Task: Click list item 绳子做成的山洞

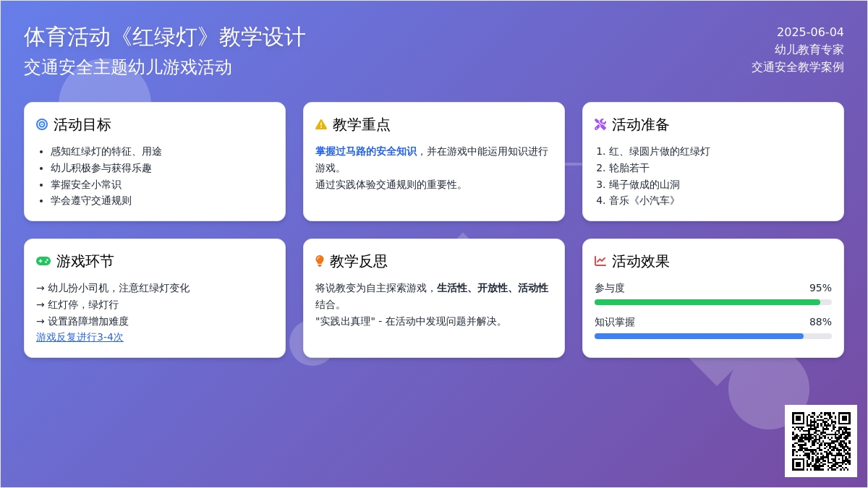Action: coord(644,184)
